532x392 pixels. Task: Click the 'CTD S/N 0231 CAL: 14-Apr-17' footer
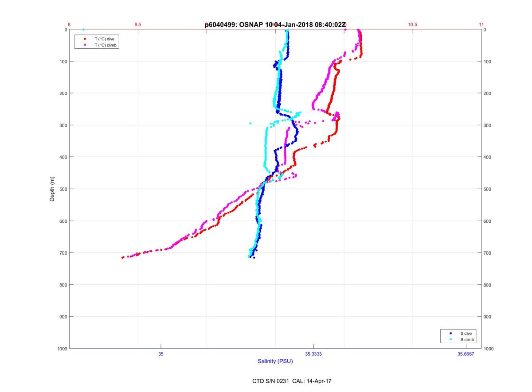pyautogui.click(x=292, y=381)
